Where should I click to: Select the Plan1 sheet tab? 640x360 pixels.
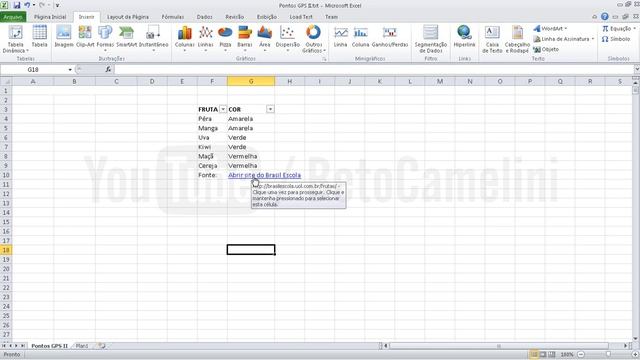(82, 346)
